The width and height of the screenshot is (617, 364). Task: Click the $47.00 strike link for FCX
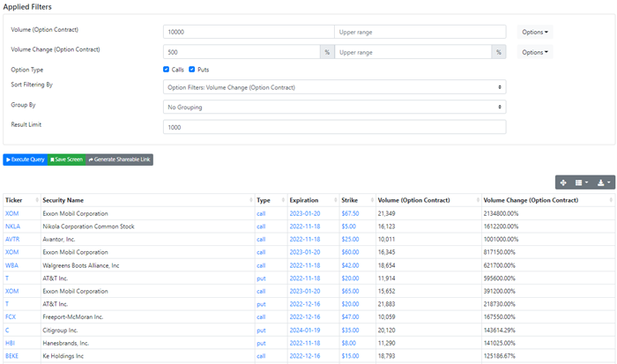pyautogui.click(x=350, y=316)
